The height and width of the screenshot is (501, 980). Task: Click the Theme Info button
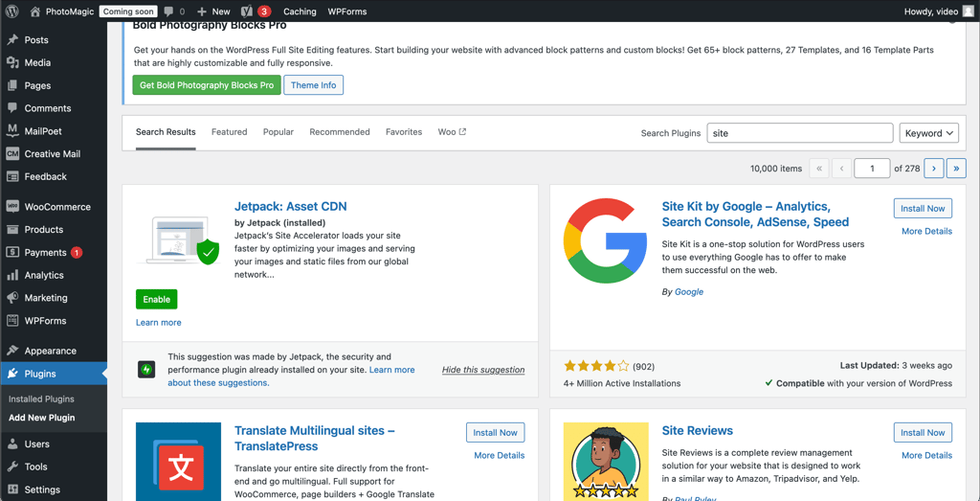[x=313, y=85]
